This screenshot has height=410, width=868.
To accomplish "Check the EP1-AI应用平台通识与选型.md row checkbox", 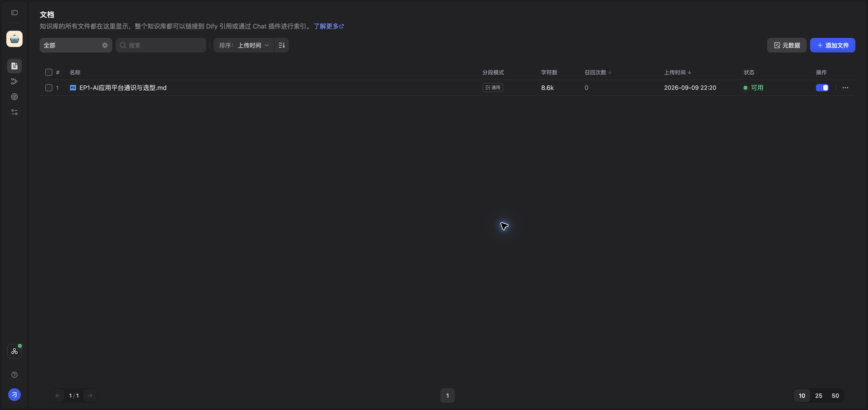I will 49,88.
